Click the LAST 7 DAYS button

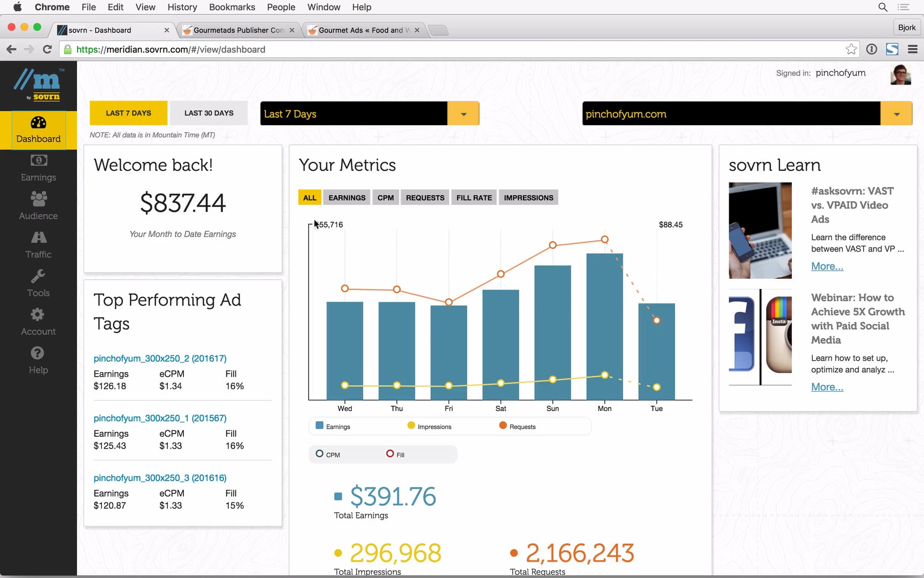point(128,113)
